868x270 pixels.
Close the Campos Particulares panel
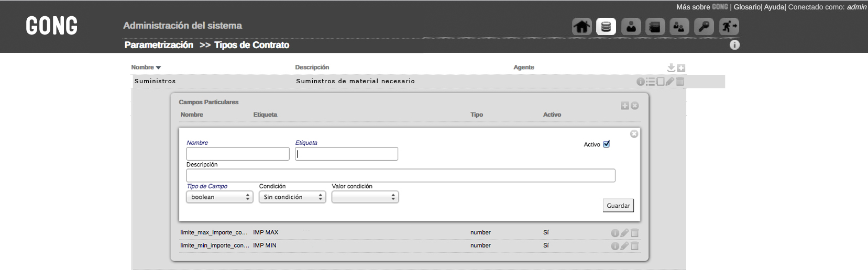635,106
